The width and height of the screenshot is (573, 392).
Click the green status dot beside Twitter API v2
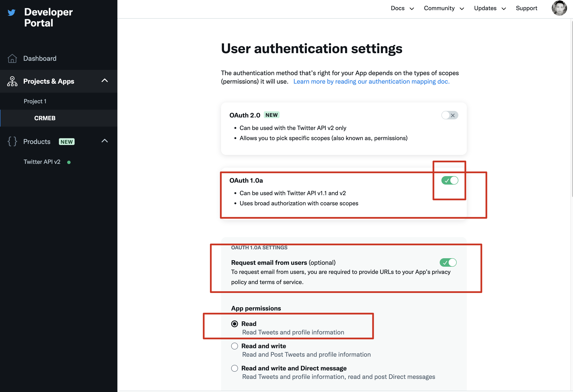69,162
